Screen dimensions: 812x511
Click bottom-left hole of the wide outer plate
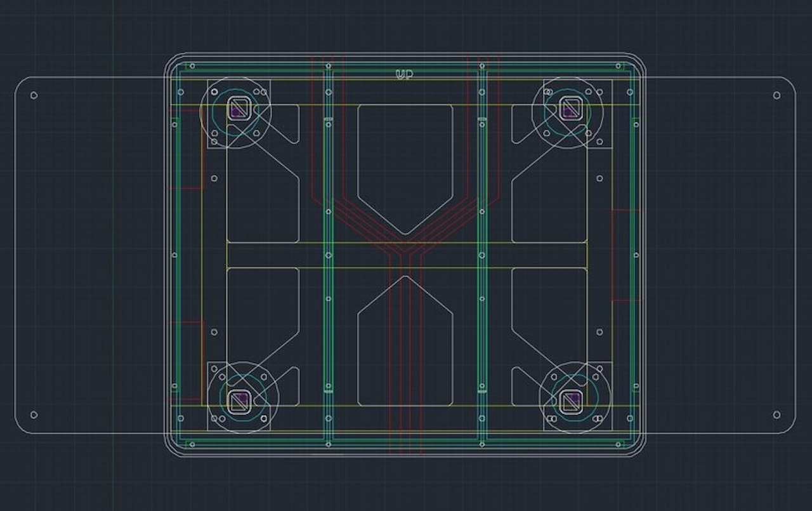34,415
